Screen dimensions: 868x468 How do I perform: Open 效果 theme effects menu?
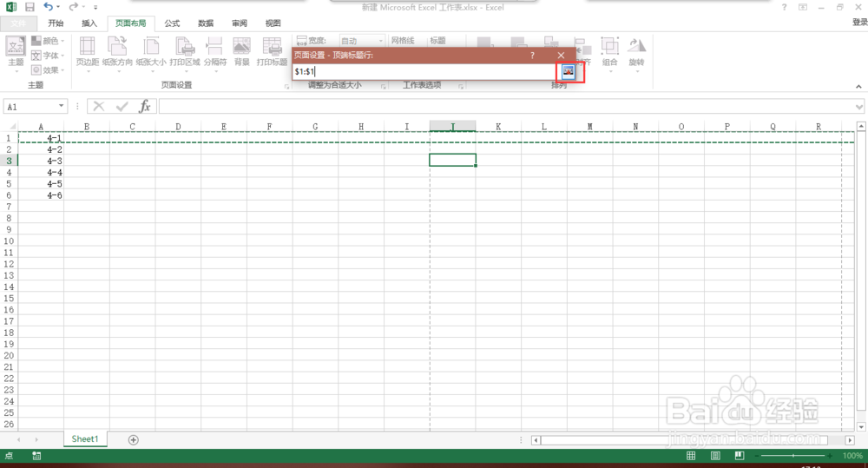click(48, 69)
